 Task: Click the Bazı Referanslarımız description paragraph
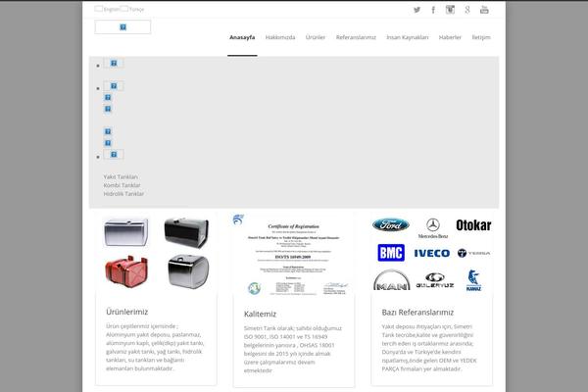point(429,348)
